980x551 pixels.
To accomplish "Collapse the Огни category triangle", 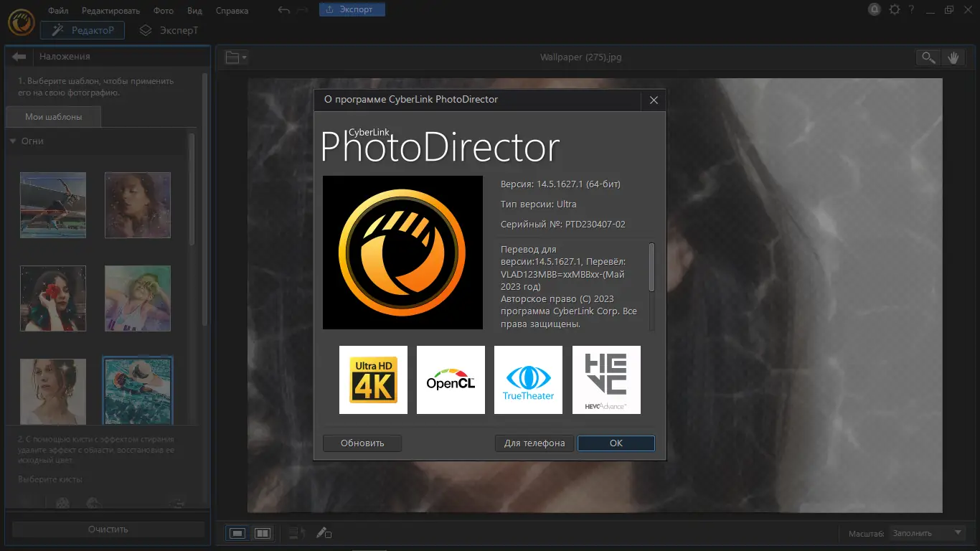I will click(13, 141).
